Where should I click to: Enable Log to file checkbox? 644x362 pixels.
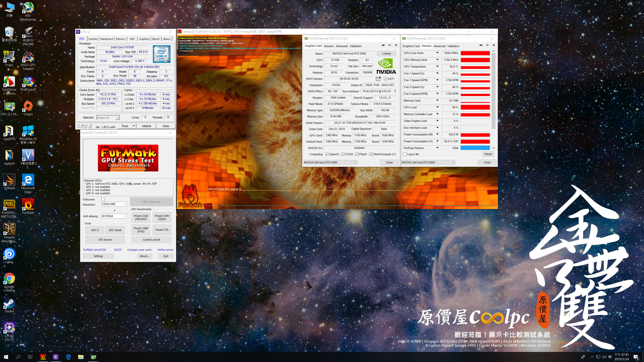click(405, 154)
